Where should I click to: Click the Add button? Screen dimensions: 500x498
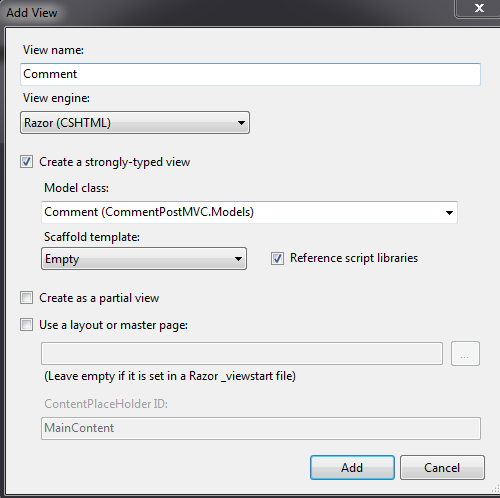coord(352,468)
